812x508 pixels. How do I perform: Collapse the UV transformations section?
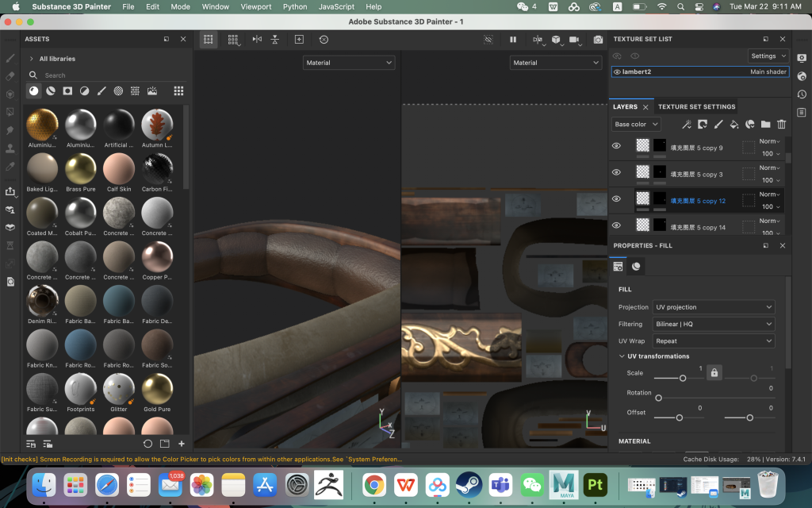pyautogui.click(x=622, y=356)
